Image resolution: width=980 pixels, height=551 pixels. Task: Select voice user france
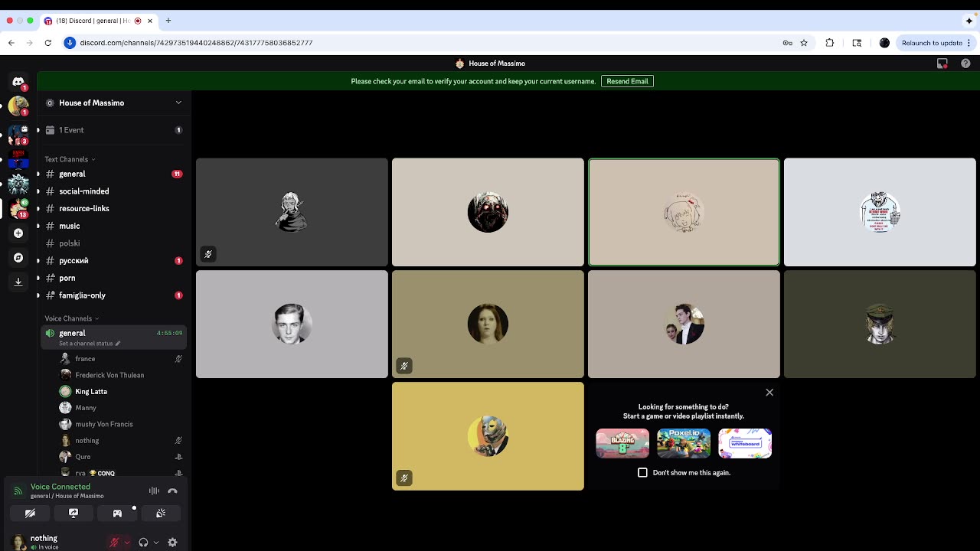121,359
